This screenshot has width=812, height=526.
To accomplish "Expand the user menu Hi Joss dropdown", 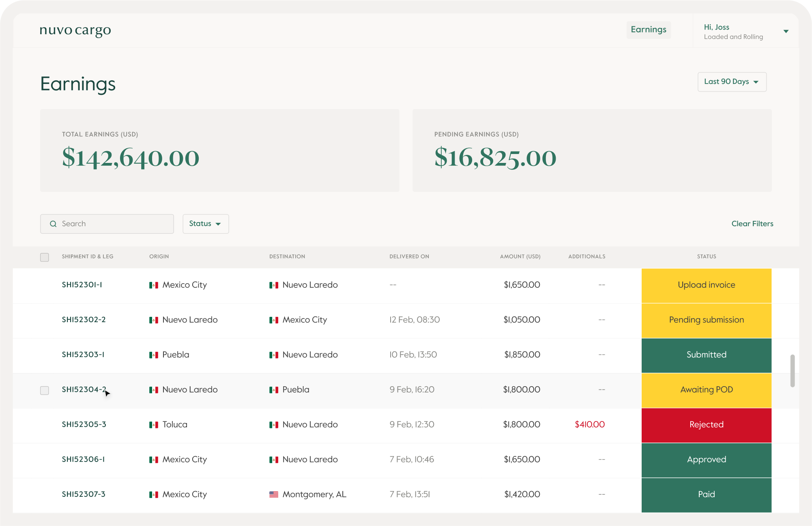I will pos(785,31).
